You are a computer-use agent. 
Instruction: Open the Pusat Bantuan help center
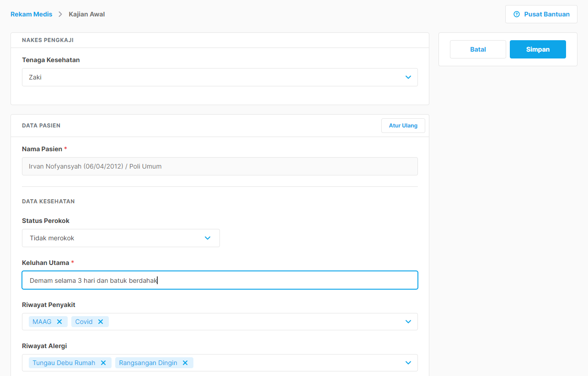point(541,14)
